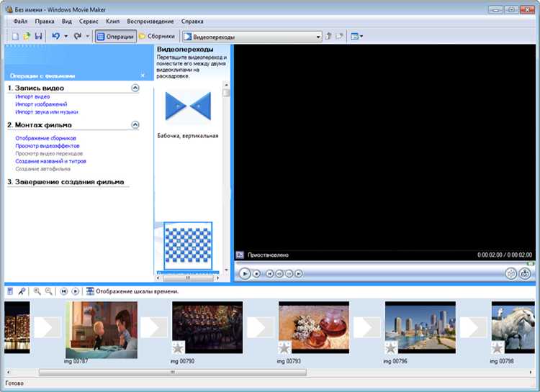The height and width of the screenshot is (392, 540).
Task: Zoom in on the timeline
Action: pyautogui.click(x=37, y=291)
